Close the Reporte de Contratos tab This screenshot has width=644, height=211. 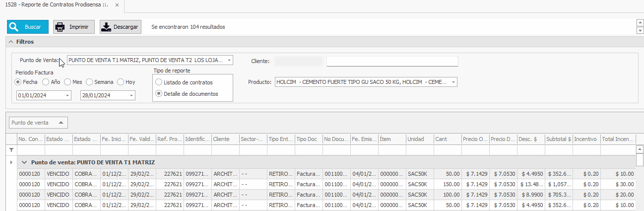tap(117, 4)
